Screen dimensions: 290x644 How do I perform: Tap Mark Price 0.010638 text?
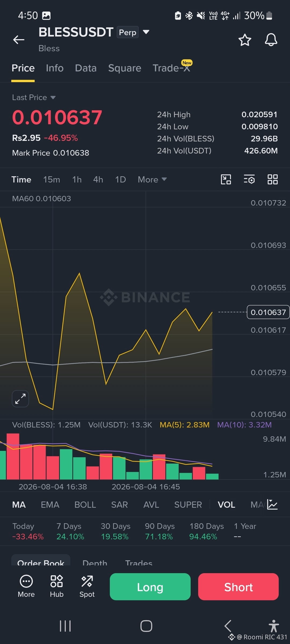click(x=50, y=153)
